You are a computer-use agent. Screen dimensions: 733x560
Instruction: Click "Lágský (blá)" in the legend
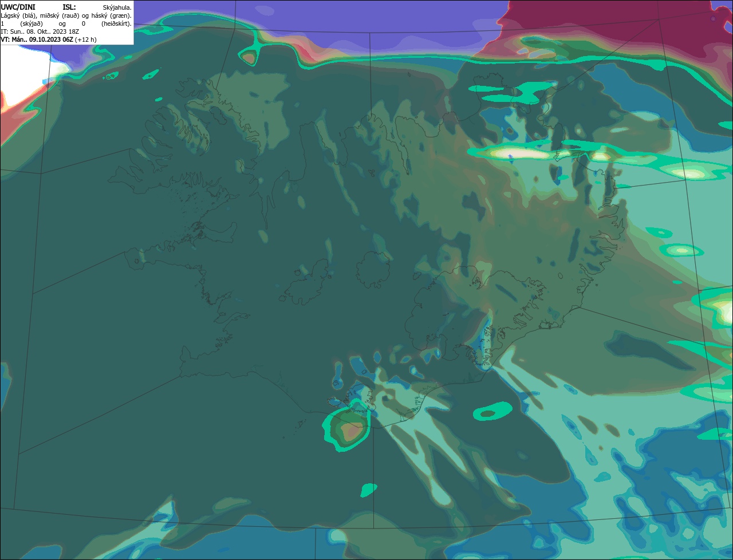(x=18, y=16)
